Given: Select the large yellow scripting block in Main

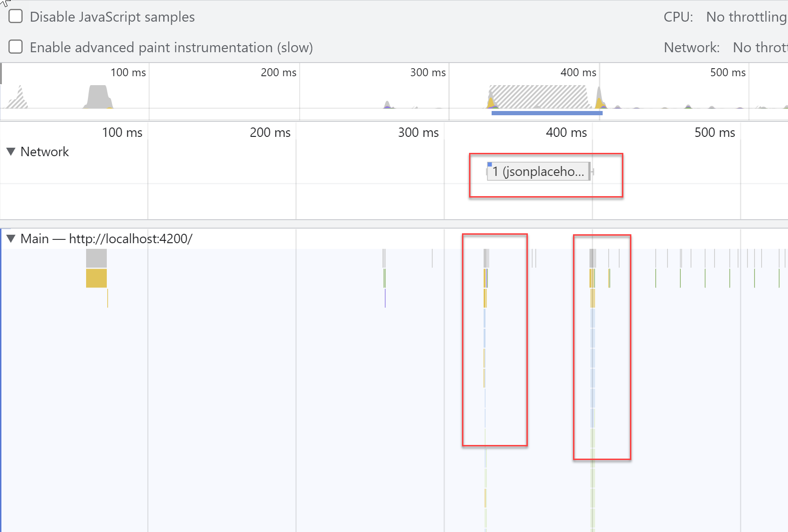Looking at the screenshot, I should click(x=96, y=278).
